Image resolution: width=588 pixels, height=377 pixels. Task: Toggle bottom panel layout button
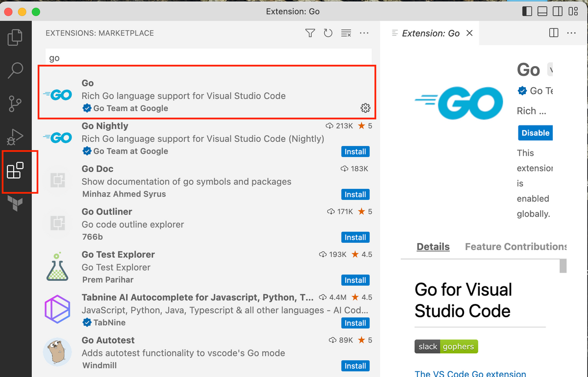[542, 11]
